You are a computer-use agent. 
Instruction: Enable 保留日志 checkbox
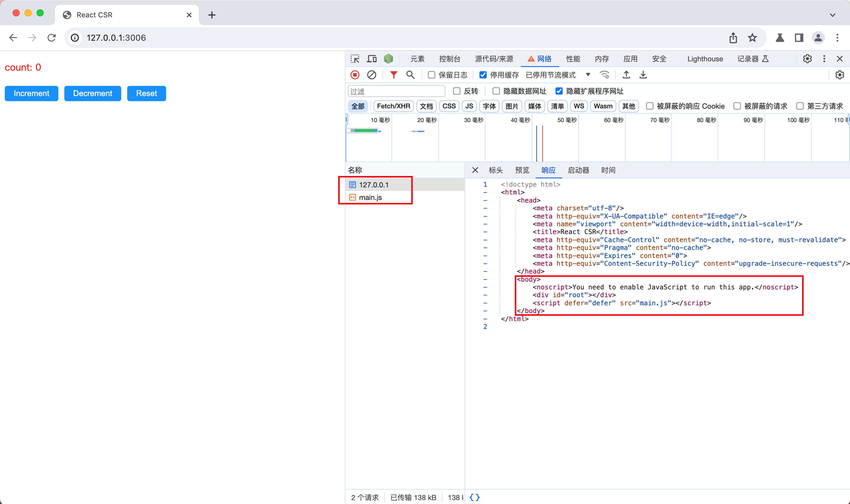click(x=431, y=75)
